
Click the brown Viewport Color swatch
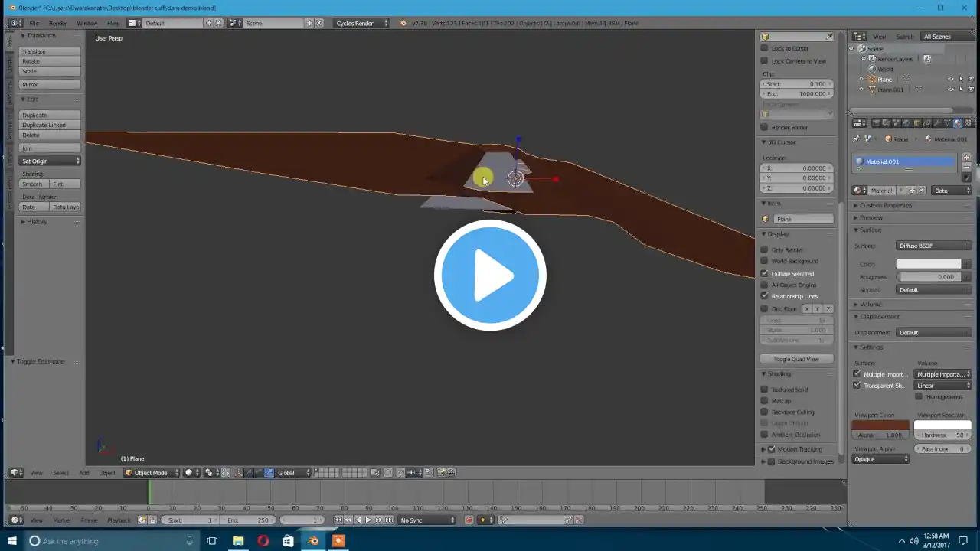[x=880, y=425]
